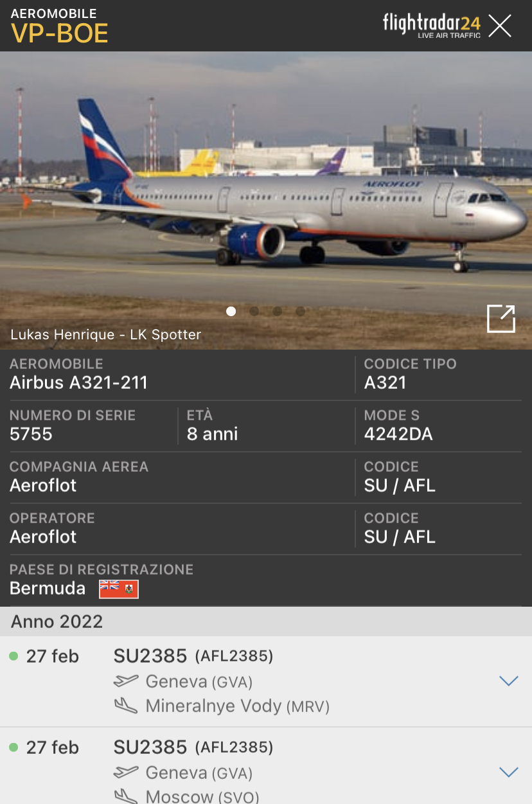Close the aircraft details panel
The height and width of the screenshot is (804, 532).
(x=500, y=26)
